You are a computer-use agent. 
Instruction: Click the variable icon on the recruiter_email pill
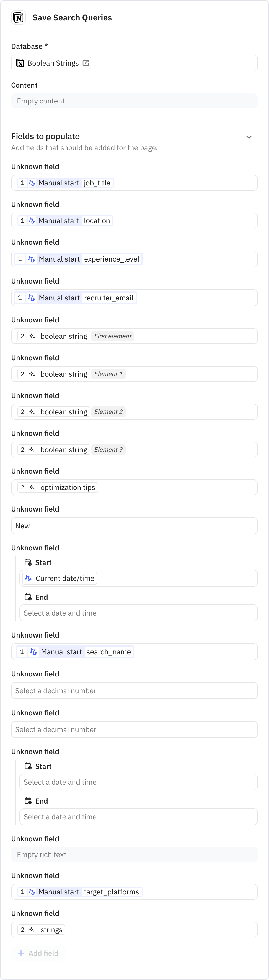click(32, 298)
